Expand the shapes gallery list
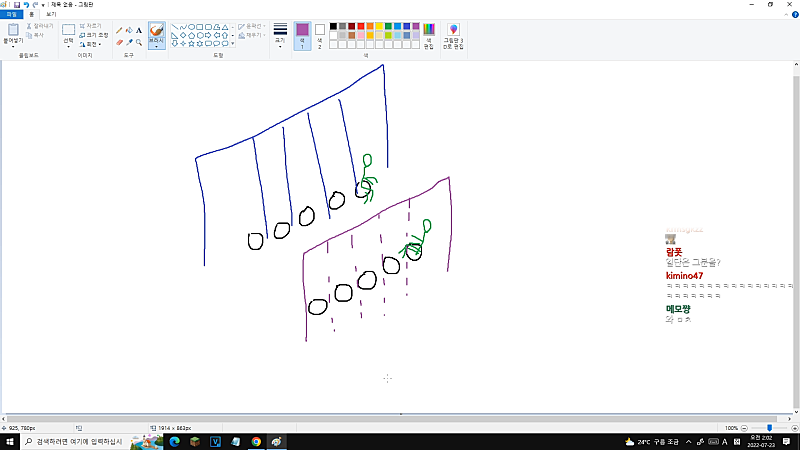This screenshot has height=450, width=800. tap(233, 44)
